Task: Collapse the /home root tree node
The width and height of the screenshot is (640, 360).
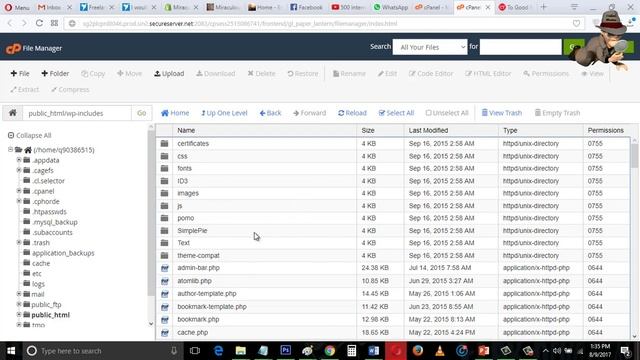Action: coord(10,150)
